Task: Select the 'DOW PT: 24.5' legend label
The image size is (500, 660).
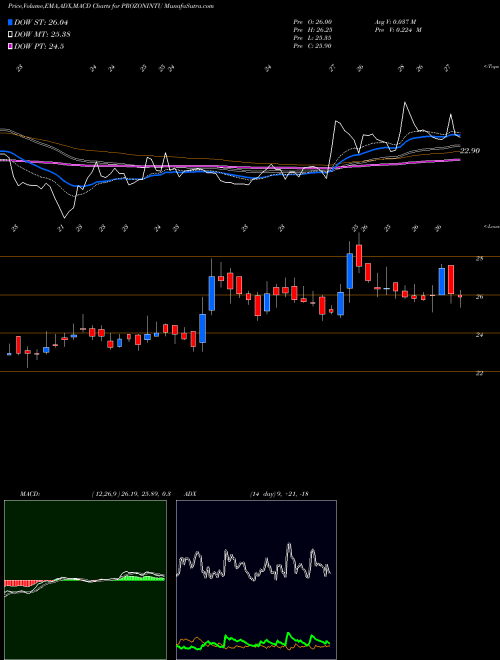Action: click(39, 47)
